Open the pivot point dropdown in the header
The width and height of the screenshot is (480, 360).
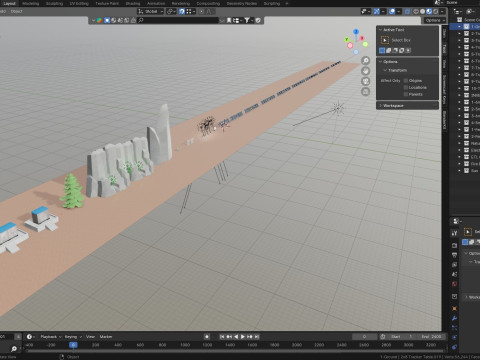tap(171, 11)
